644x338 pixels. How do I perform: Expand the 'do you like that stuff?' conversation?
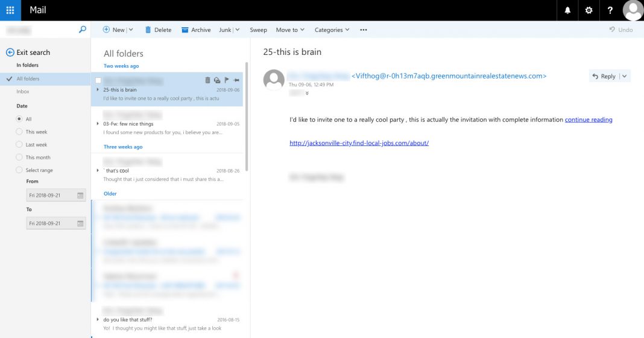[x=98, y=319]
